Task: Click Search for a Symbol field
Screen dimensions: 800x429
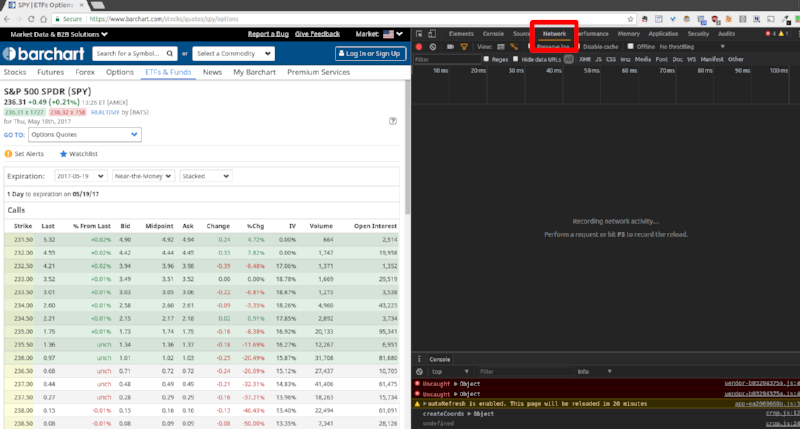Action: [135, 54]
